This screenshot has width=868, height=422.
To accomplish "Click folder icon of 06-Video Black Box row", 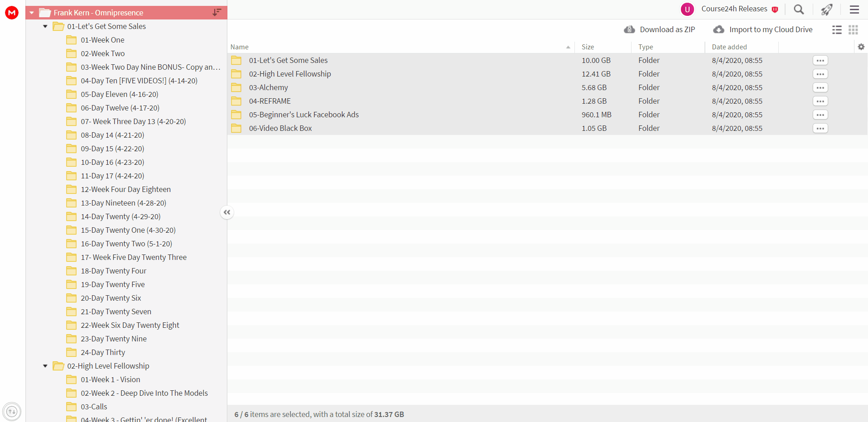I will pyautogui.click(x=236, y=128).
